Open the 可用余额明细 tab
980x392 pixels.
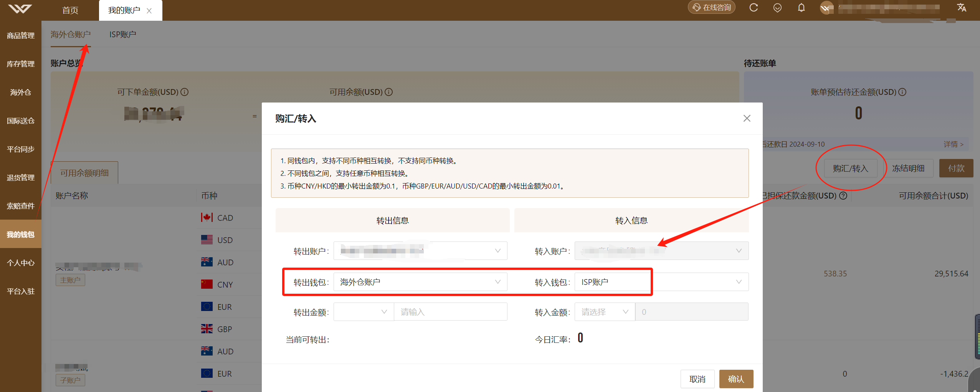[84, 173]
